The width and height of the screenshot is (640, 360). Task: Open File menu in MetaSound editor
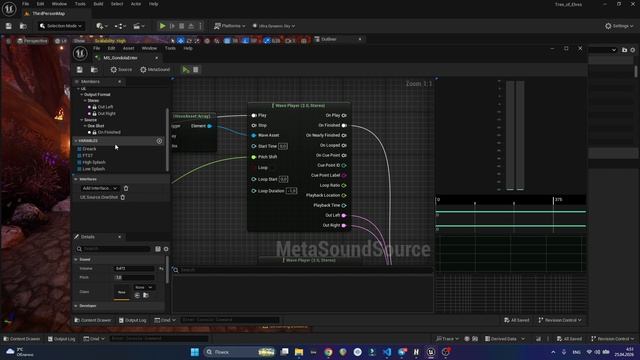click(x=96, y=48)
